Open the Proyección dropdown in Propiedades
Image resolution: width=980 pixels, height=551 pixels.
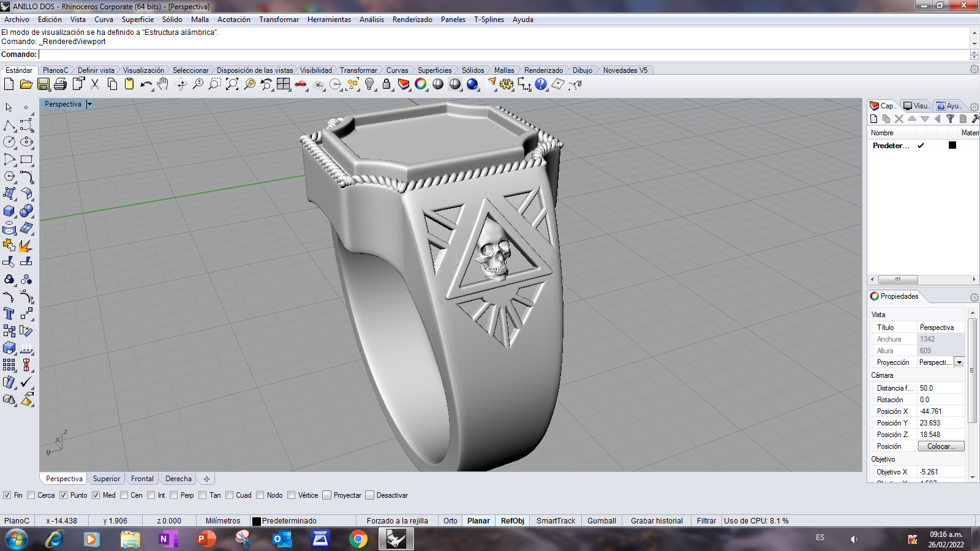959,362
